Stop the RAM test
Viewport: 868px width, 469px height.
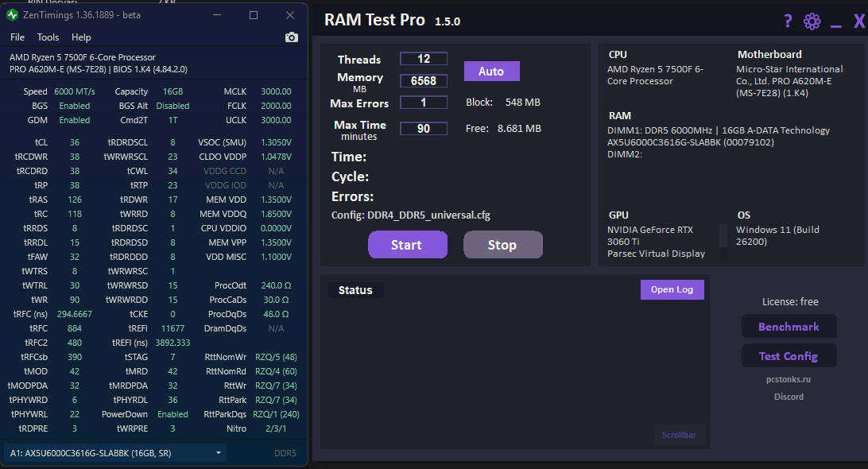[502, 245]
